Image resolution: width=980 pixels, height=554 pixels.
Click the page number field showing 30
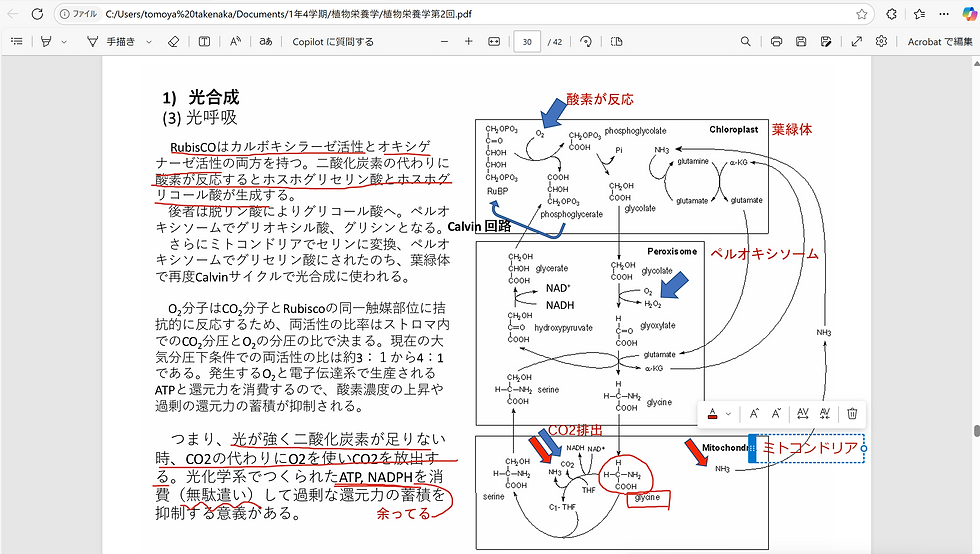tap(527, 42)
